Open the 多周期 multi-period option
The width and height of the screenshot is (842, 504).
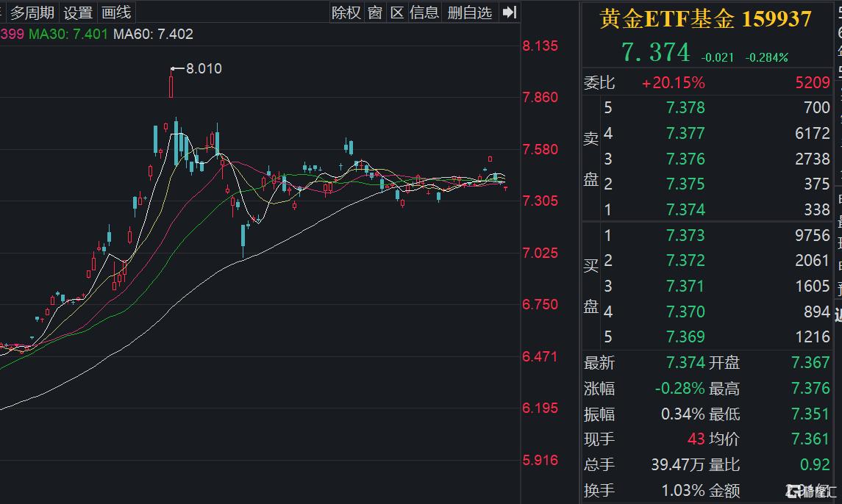click(32, 12)
